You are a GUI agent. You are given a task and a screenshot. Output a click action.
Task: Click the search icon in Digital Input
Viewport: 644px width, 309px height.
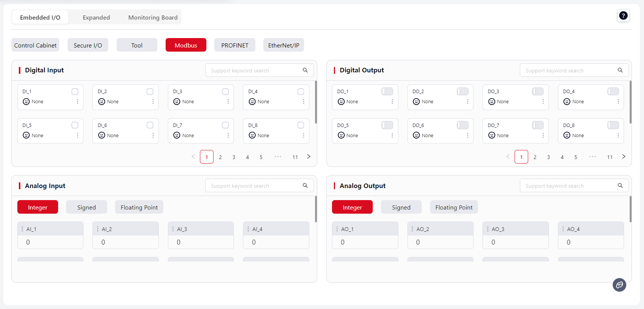click(x=305, y=70)
